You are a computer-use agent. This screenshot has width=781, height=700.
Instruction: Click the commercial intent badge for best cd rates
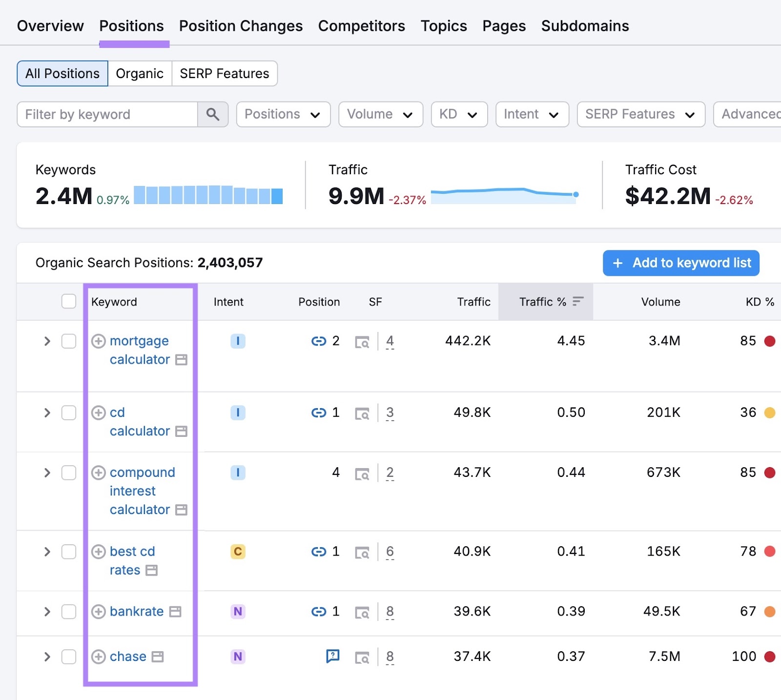coord(238,552)
